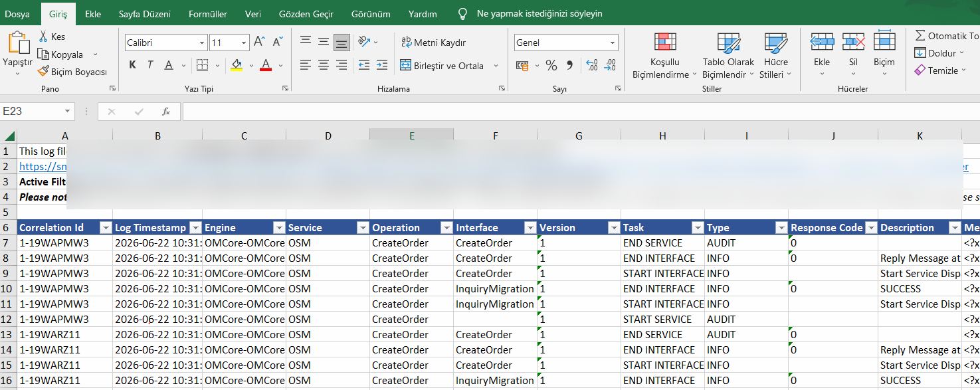980x390 pixels.
Task: Open the Dosya tab
Action: point(18,13)
